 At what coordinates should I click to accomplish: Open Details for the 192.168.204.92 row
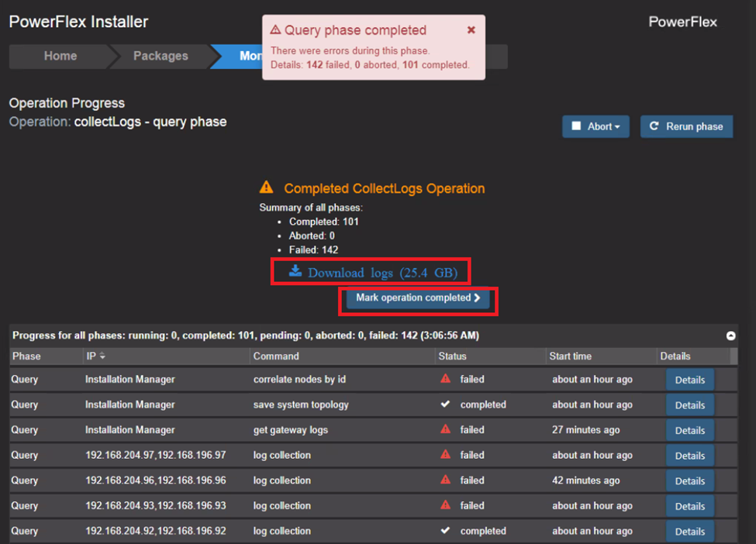click(x=690, y=532)
